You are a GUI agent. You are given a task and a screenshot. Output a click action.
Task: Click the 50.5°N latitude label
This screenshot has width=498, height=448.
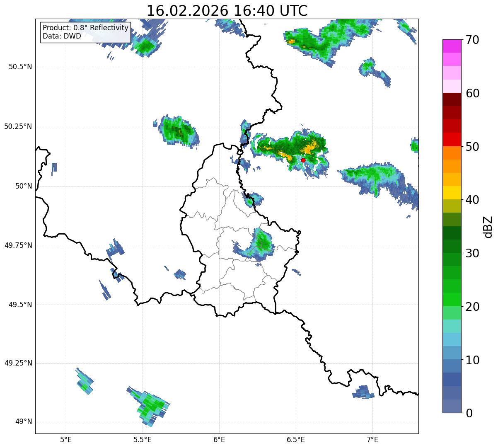click(x=20, y=67)
